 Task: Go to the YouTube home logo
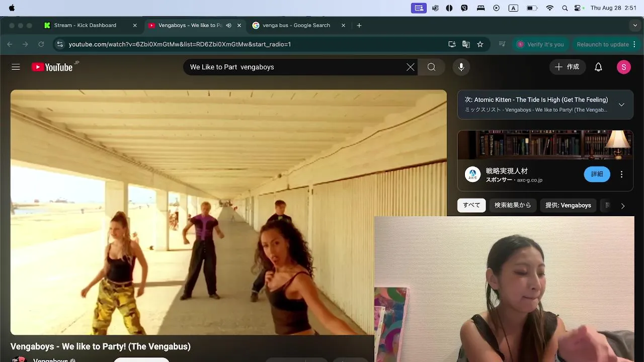(x=52, y=67)
